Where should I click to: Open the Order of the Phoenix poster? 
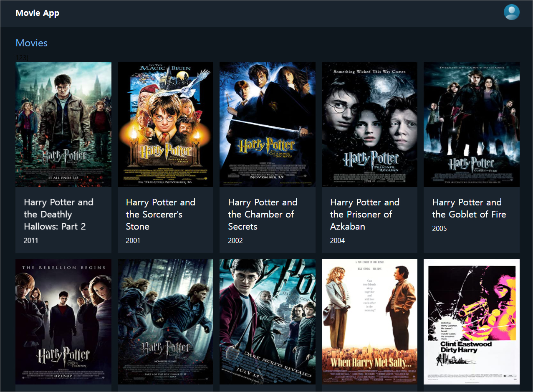(x=63, y=322)
